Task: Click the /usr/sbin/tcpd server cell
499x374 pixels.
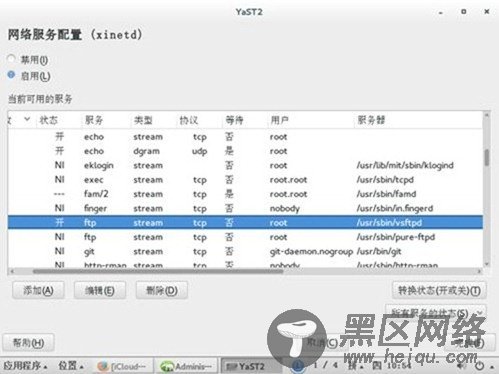Action: pyautogui.click(x=385, y=180)
